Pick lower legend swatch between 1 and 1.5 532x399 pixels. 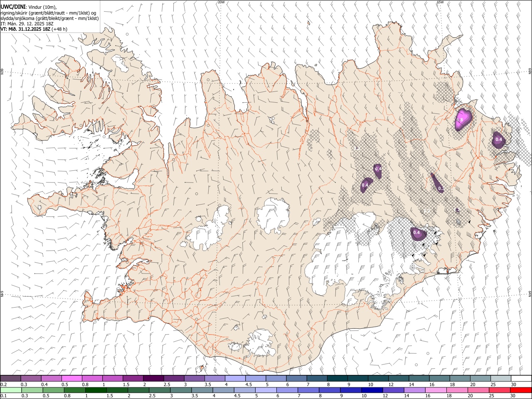(96, 390)
